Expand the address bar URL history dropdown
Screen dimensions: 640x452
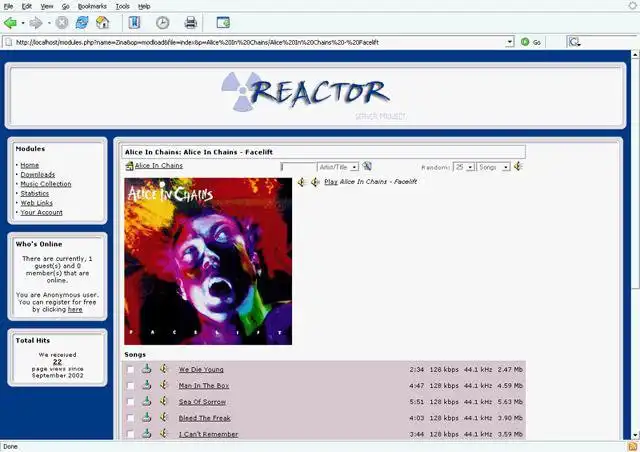pos(509,42)
